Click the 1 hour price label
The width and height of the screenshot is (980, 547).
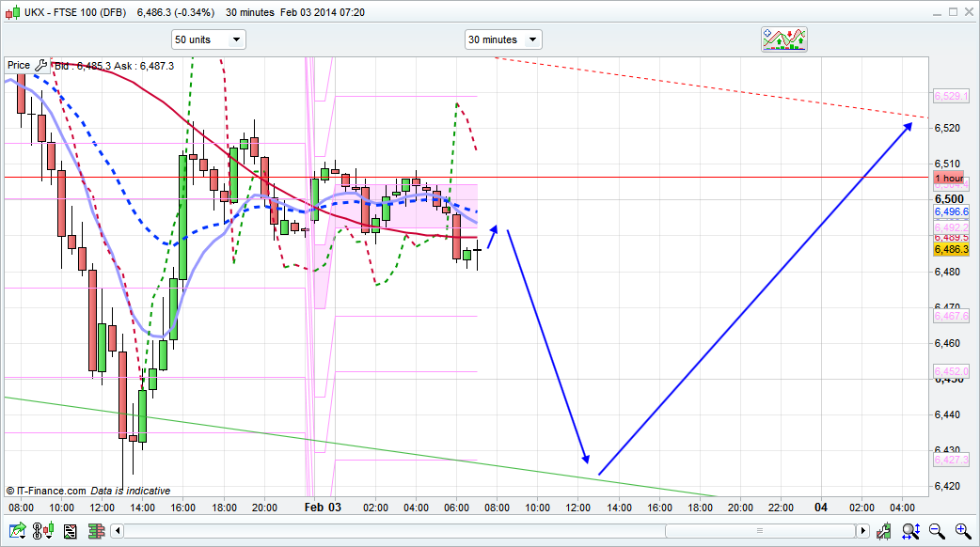948,178
